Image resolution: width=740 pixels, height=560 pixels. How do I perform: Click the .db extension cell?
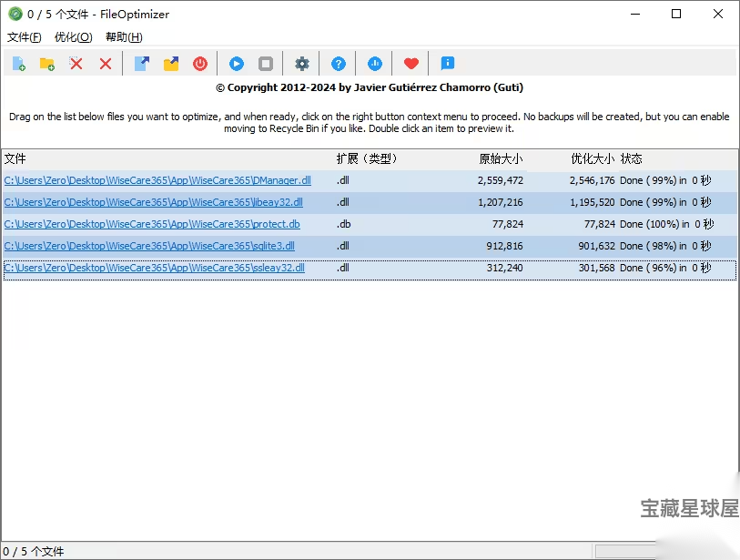pyautogui.click(x=343, y=224)
